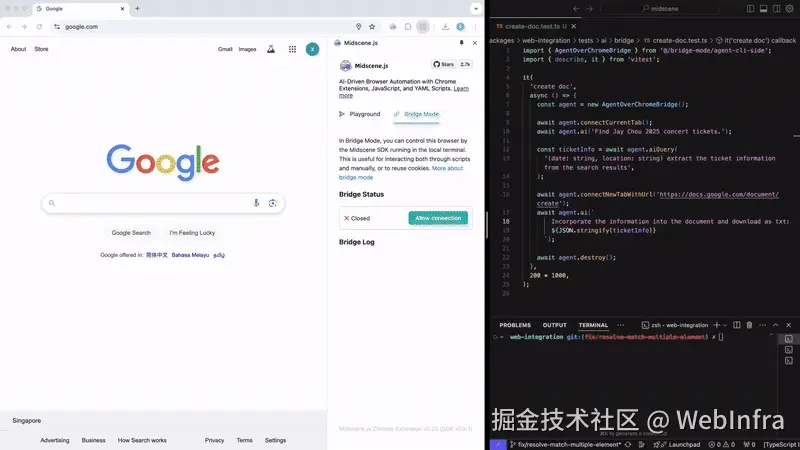Open the Google apps grid
The height and width of the screenshot is (450, 800).
point(292,49)
